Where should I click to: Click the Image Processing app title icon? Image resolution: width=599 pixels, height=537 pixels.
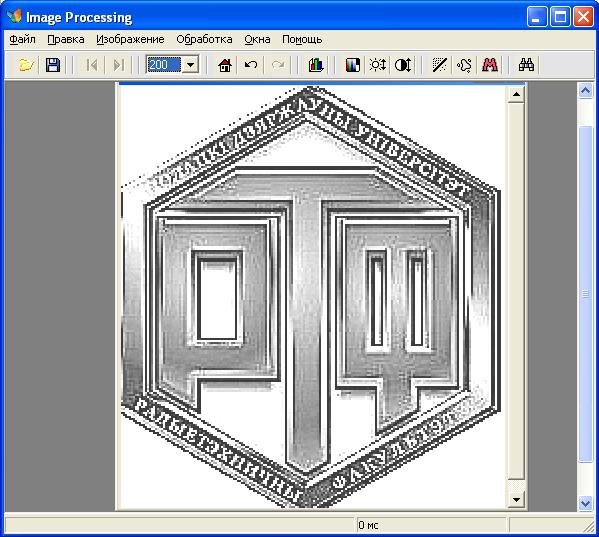[15, 16]
